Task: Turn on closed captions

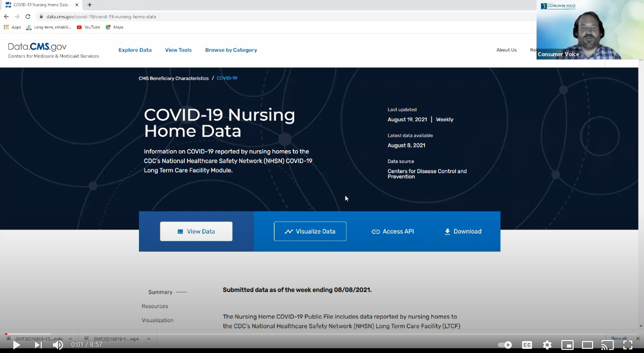Action: 527,345
